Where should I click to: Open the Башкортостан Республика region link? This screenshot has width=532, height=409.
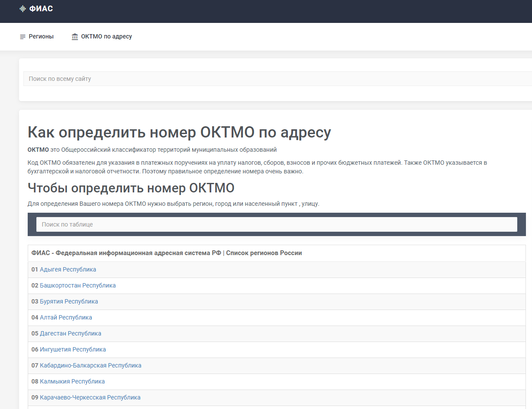[77, 285]
